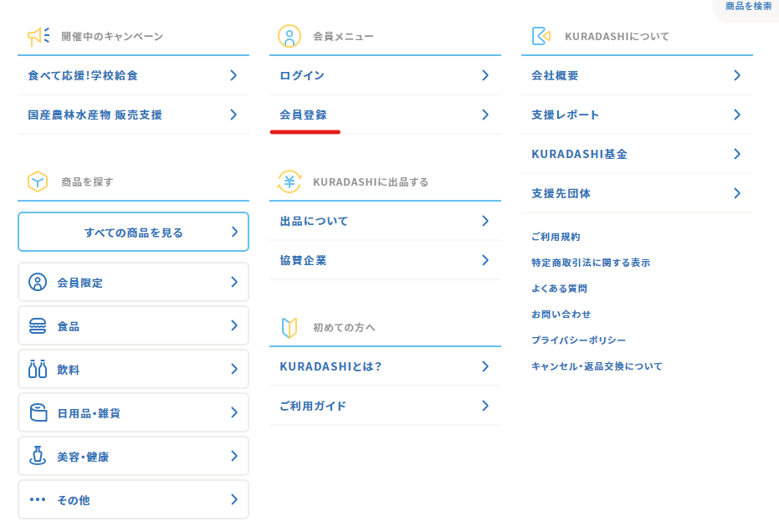Expand the chevron next to ログイン
The width and height of the screenshot is (779, 532).
tap(485, 75)
